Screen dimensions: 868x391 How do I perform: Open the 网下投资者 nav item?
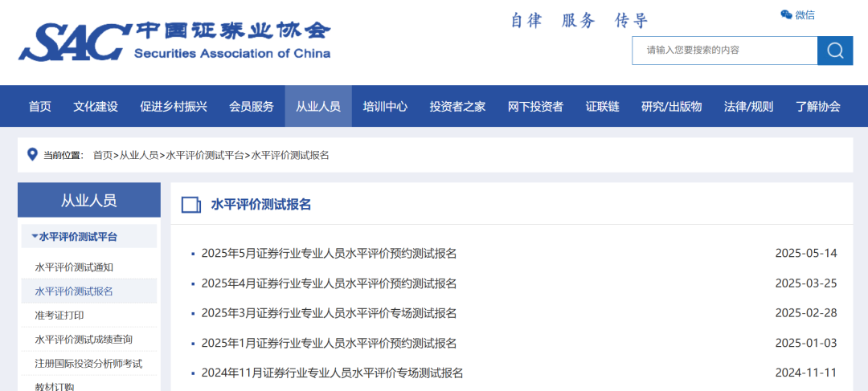[x=535, y=107]
